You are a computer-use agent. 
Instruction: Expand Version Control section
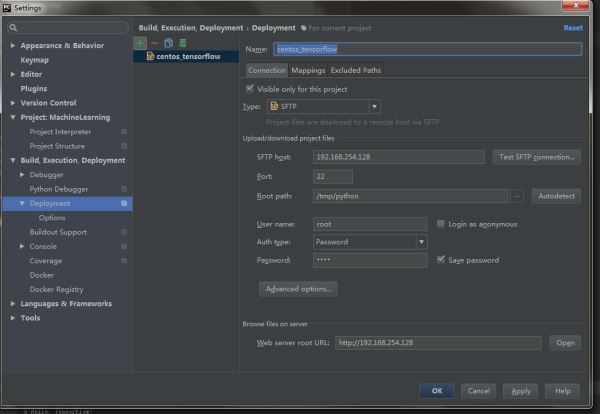coord(13,103)
